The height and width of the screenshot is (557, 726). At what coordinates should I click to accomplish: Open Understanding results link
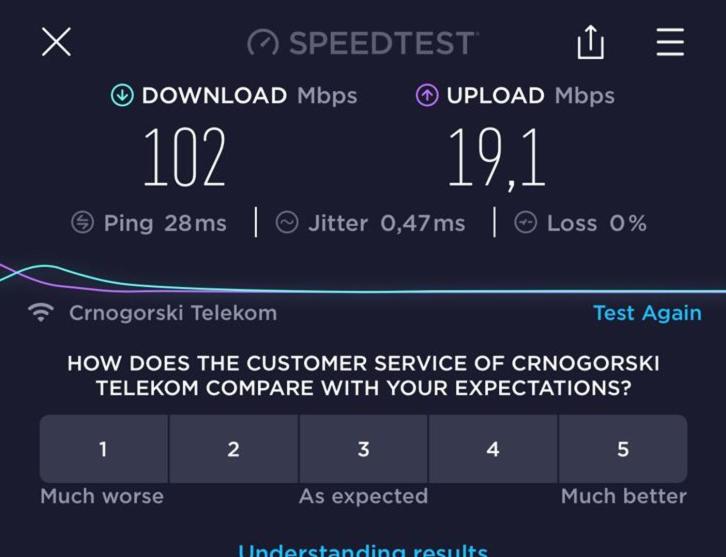click(x=363, y=550)
